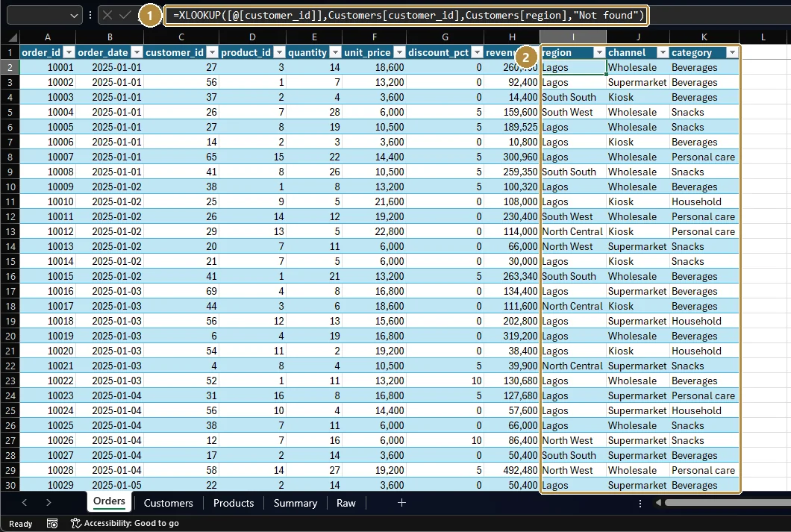
Task: Click order id cell 10020
Action: coord(48,351)
